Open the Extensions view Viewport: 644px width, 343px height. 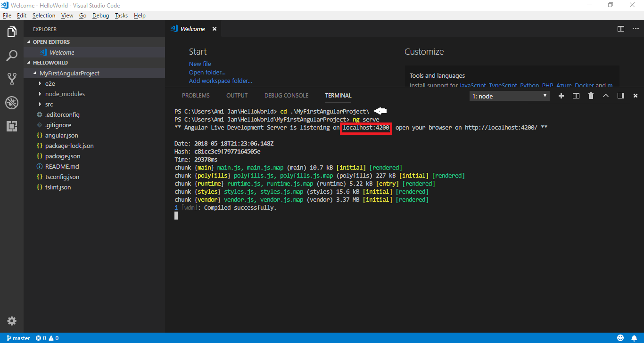tap(12, 126)
